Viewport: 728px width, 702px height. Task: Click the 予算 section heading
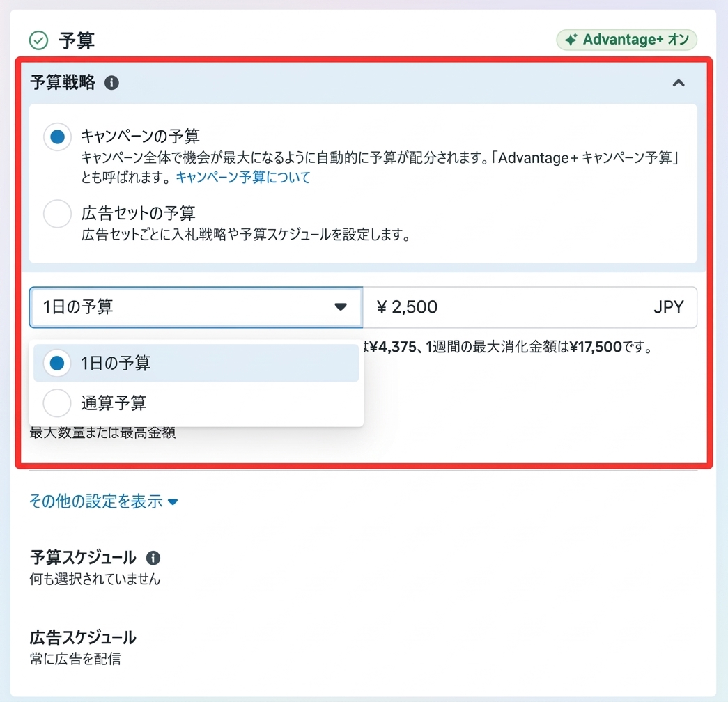[77, 40]
